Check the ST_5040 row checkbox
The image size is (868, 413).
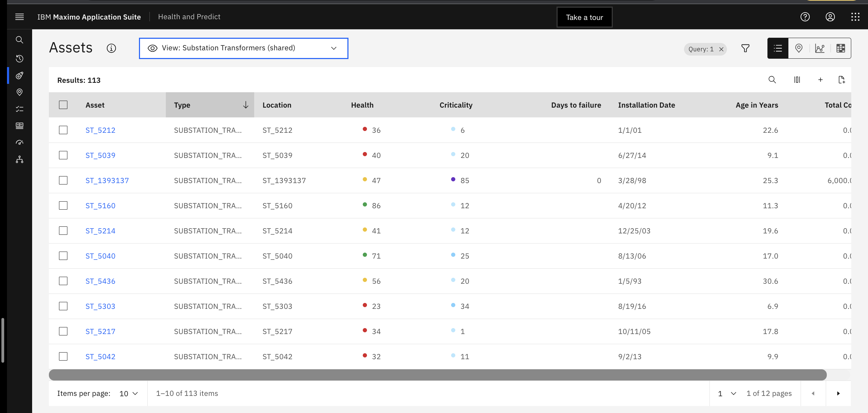point(63,256)
